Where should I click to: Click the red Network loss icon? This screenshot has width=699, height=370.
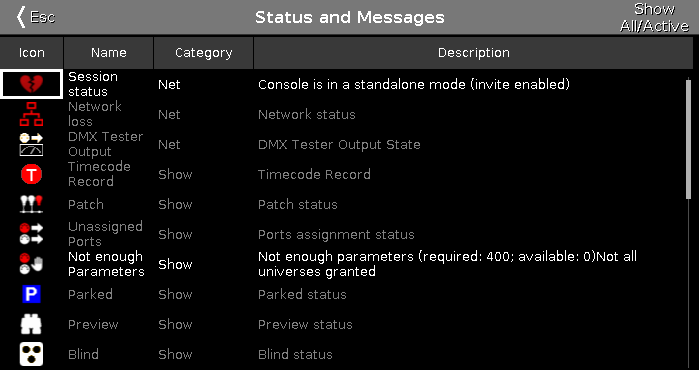click(31, 114)
